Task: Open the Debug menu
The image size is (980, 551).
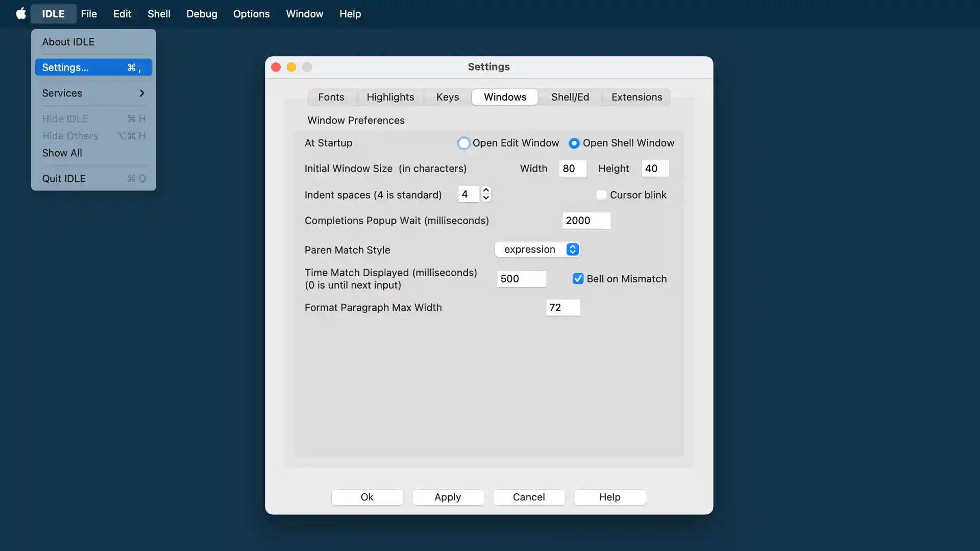Action: pyautogui.click(x=202, y=14)
